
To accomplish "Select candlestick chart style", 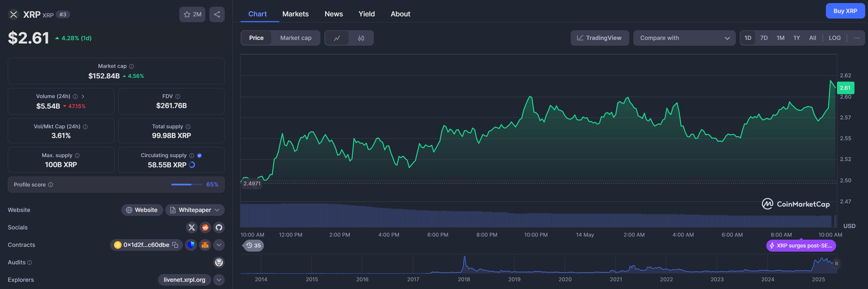I will coord(361,38).
